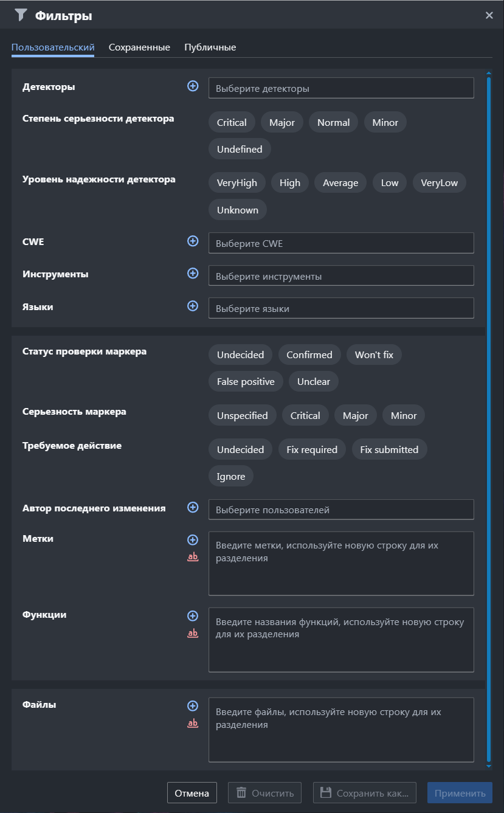The width and height of the screenshot is (504, 813).
Task: Click the plus icon for Инструменты
Action: 193,274
